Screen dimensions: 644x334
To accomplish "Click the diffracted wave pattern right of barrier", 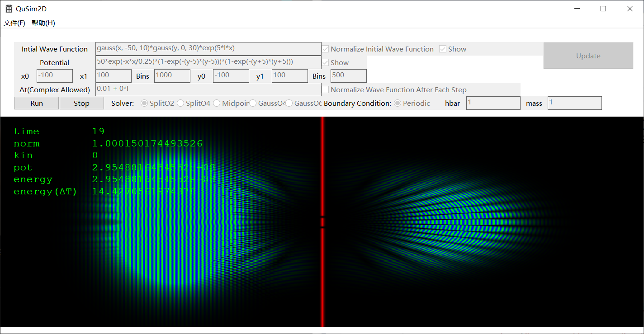I will point(457,221).
